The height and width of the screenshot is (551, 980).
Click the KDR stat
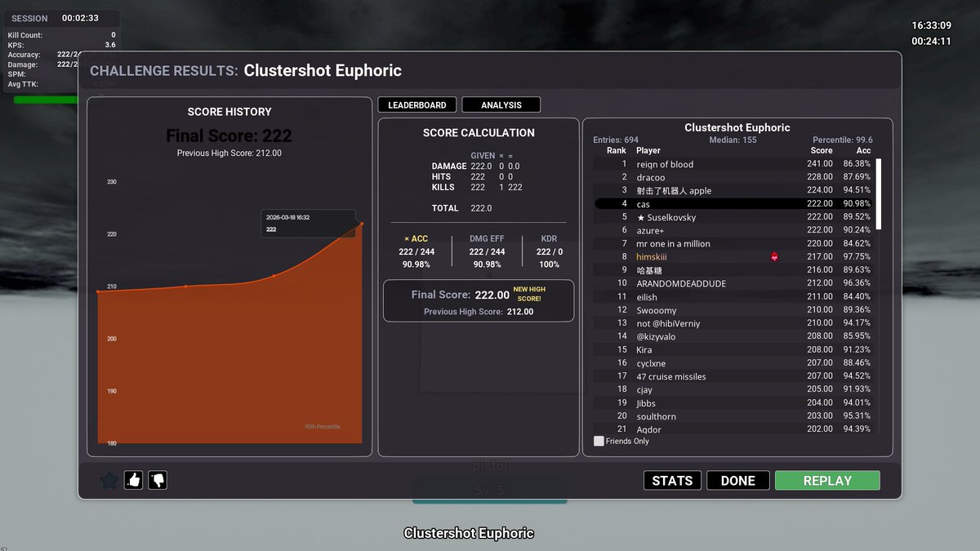pyautogui.click(x=549, y=251)
